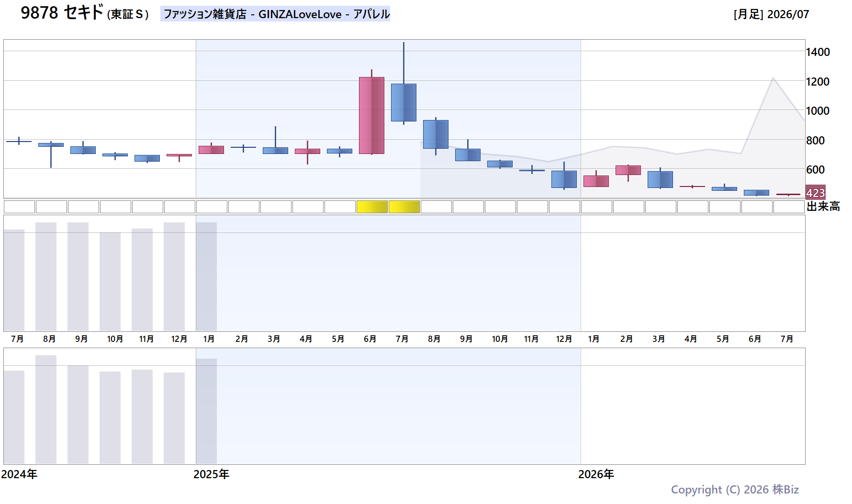The height and width of the screenshot is (504, 852).
Task: Select the August 2025 blue candlestick
Action: point(436,134)
